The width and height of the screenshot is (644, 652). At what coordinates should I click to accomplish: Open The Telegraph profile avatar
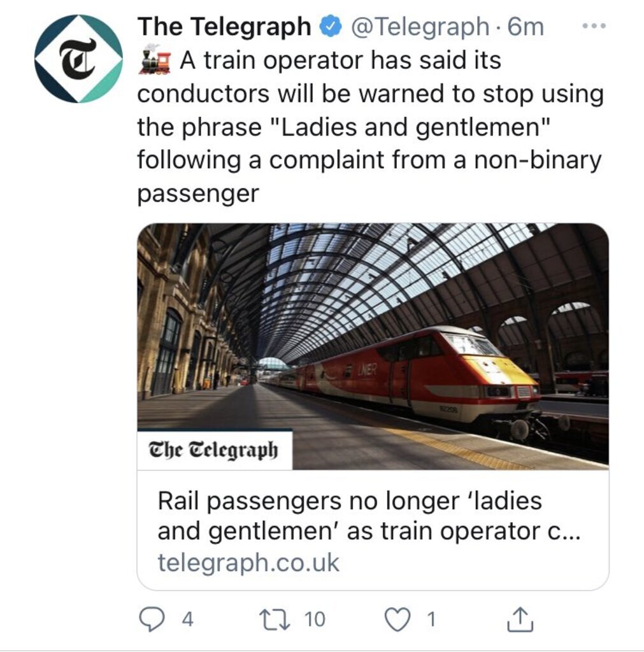[78, 59]
